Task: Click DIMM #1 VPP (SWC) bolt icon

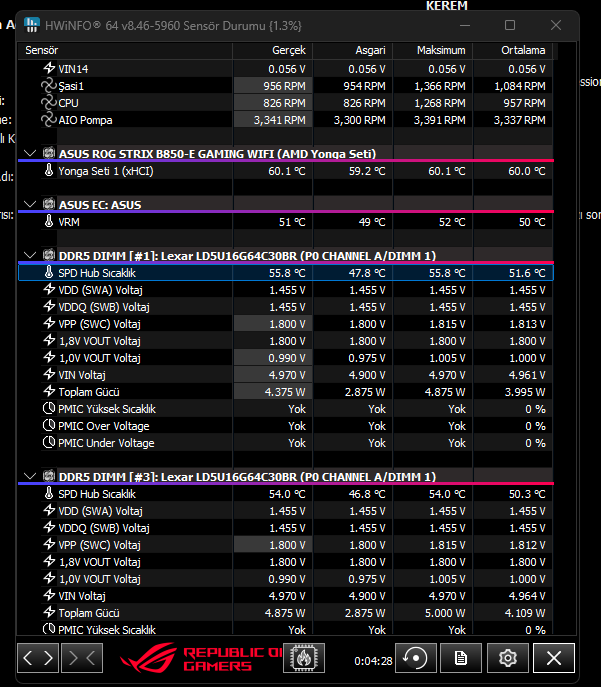Action: 49,323
